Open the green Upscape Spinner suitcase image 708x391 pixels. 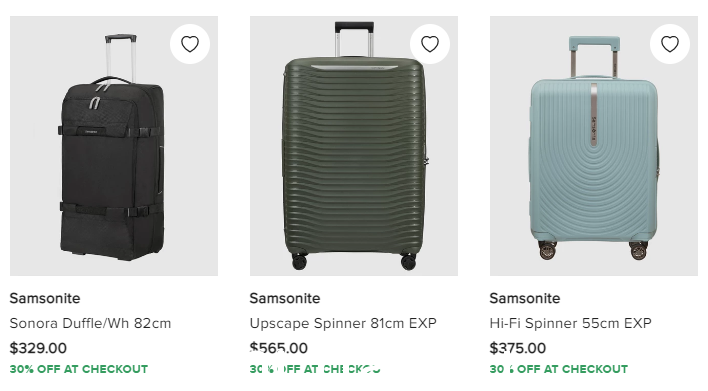354,146
